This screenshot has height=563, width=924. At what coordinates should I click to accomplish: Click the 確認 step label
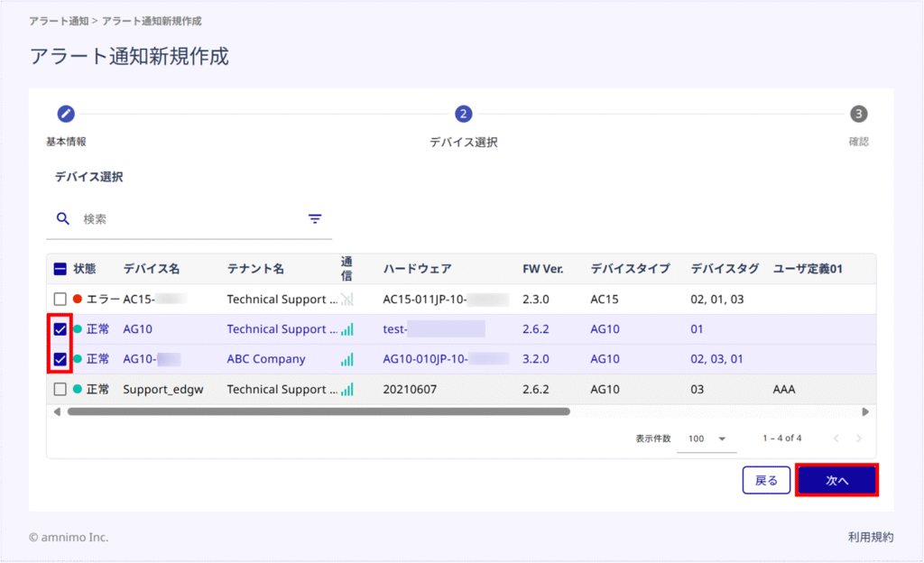[859, 142]
